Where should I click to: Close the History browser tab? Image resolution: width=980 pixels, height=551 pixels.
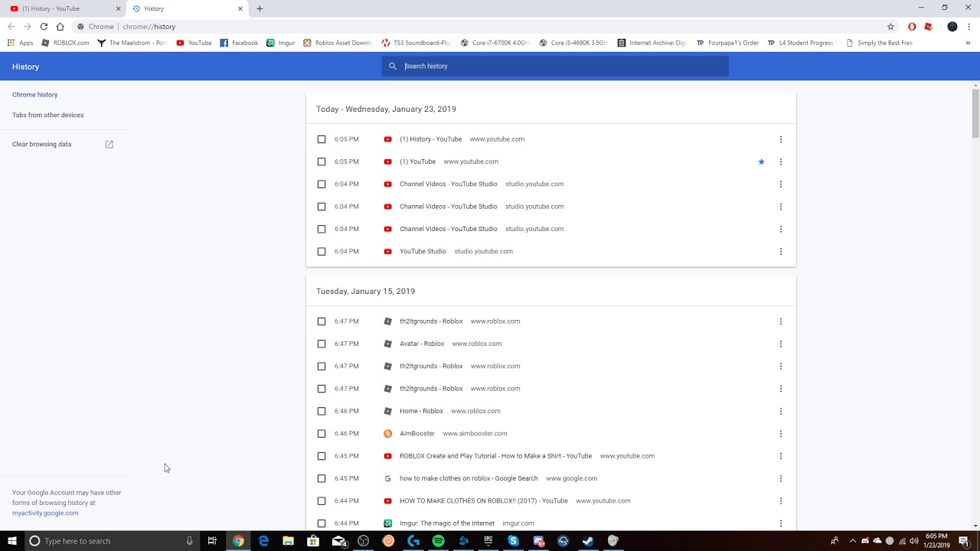click(240, 8)
